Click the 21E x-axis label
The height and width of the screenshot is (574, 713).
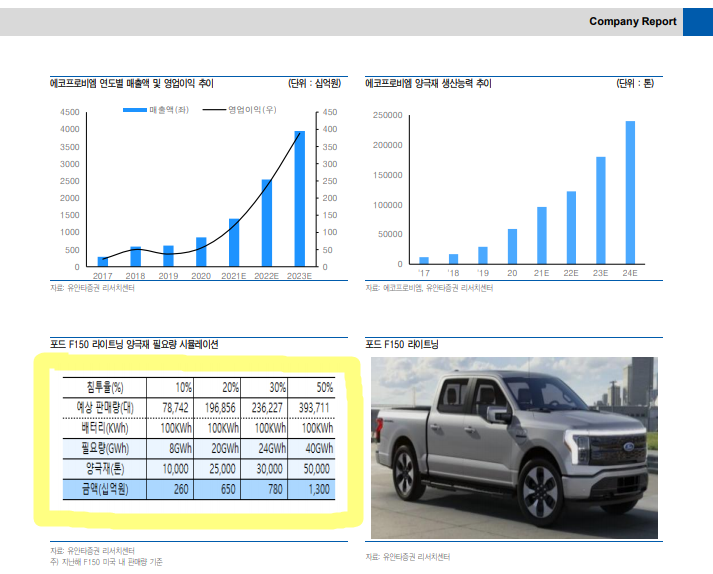click(542, 273)
